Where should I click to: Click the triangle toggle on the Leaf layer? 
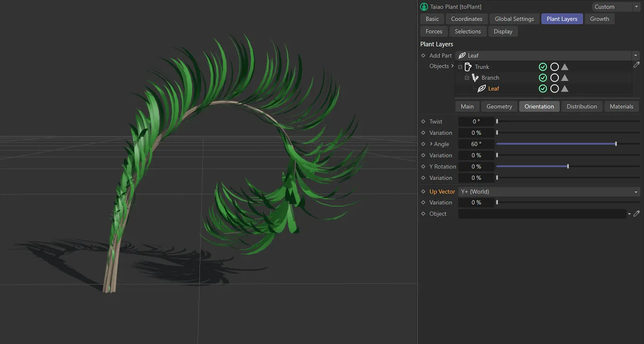(565, 88)
